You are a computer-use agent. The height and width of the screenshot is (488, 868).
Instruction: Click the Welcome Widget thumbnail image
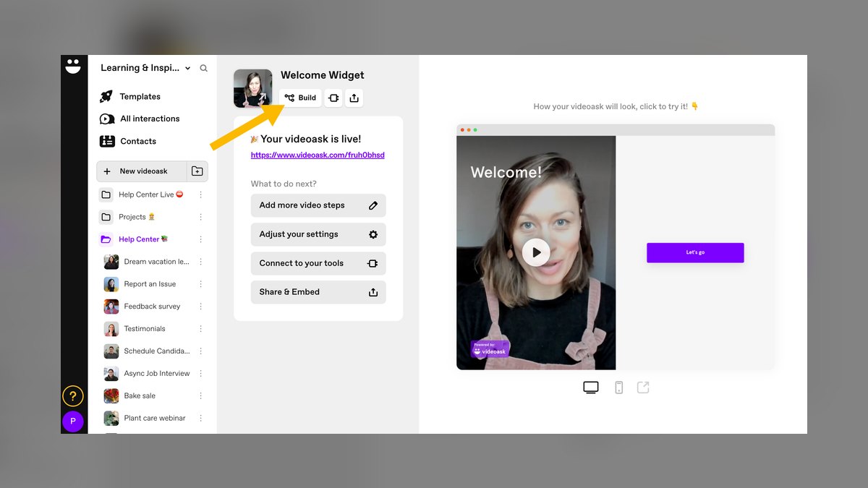252,88
